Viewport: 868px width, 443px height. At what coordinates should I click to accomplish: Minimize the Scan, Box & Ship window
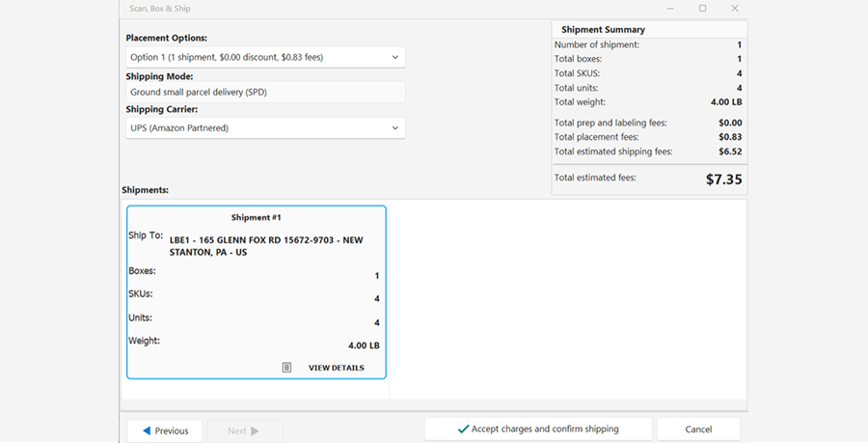pyautogui.click(x=670, y=9)
